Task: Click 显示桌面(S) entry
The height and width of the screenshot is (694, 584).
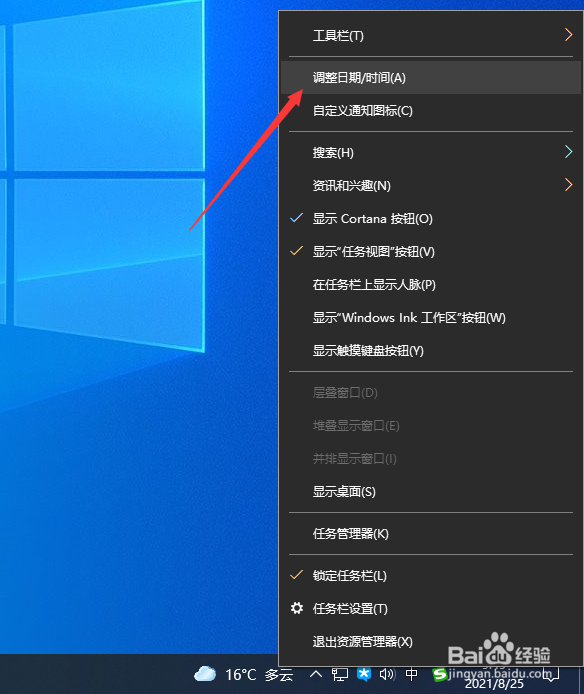Action: 430,492
